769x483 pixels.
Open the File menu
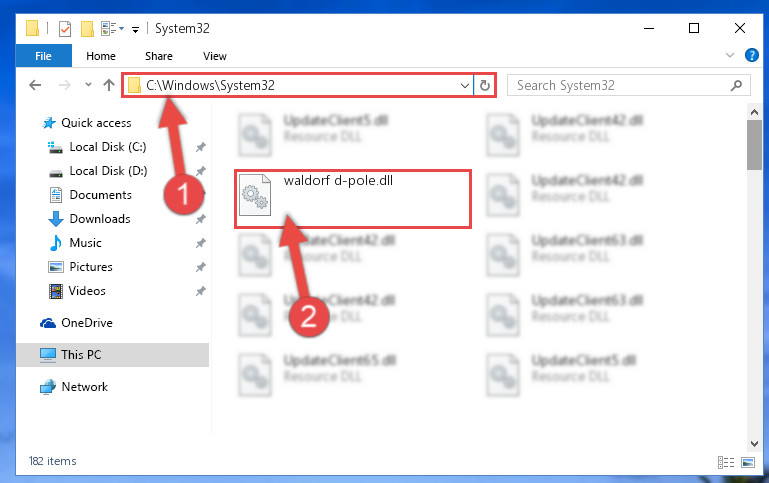pyautogui.click(x=44, y=56)
